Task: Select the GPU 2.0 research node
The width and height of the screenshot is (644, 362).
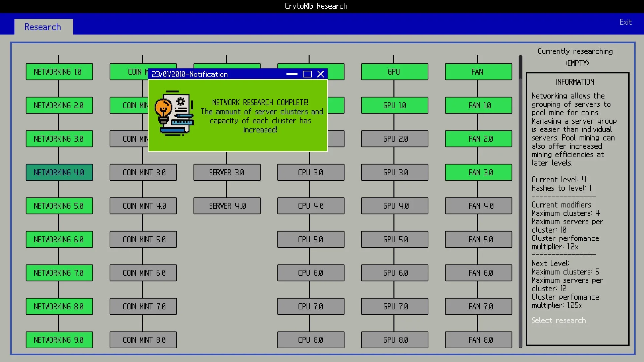Action: pos(394,139)
